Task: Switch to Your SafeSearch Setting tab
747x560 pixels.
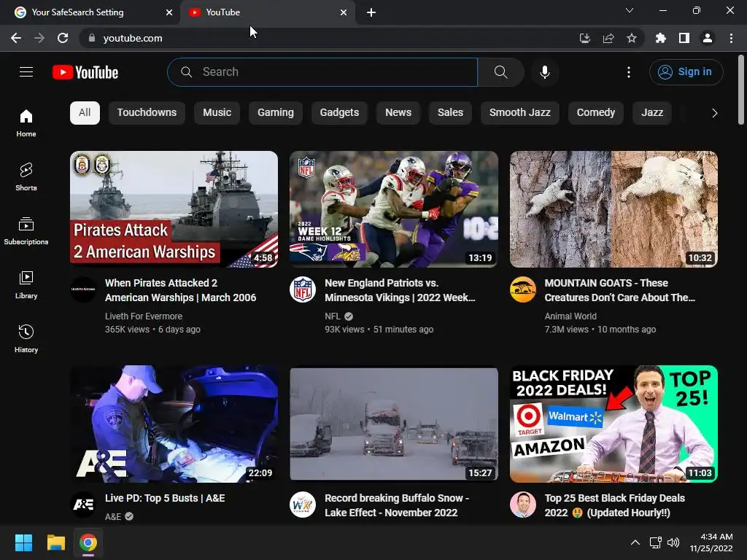Action: pos(90,12)
